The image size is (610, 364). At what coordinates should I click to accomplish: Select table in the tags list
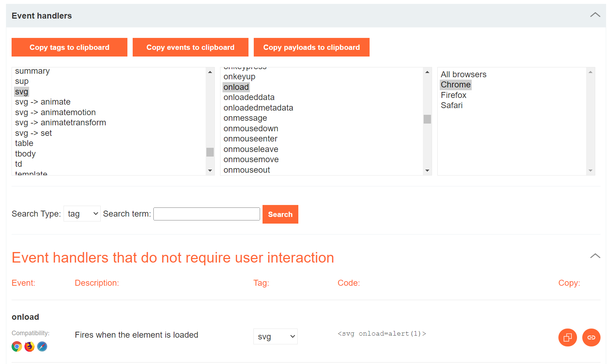24,144
